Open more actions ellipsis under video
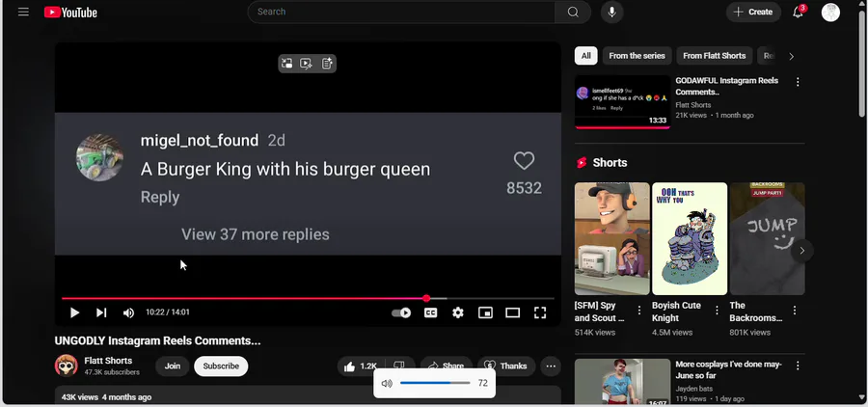Image resolution: width=868 pixels, height=407 pixels. point(551,366)
